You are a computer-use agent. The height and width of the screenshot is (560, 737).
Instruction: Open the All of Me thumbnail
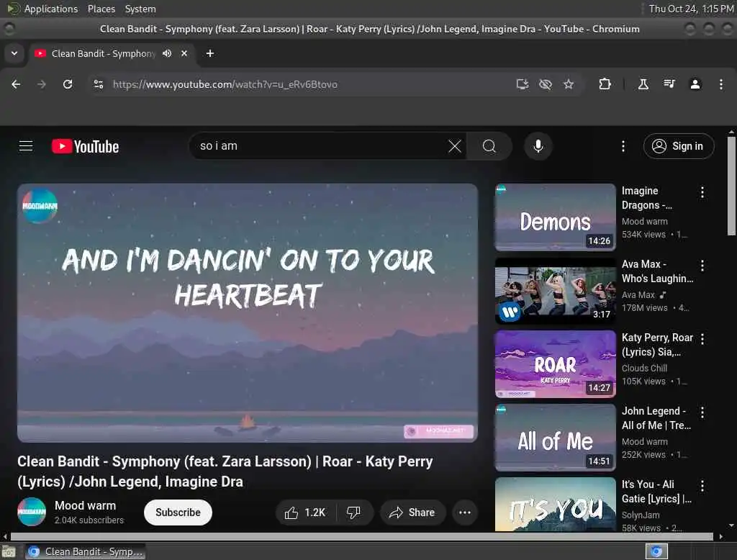click(555, 438)
